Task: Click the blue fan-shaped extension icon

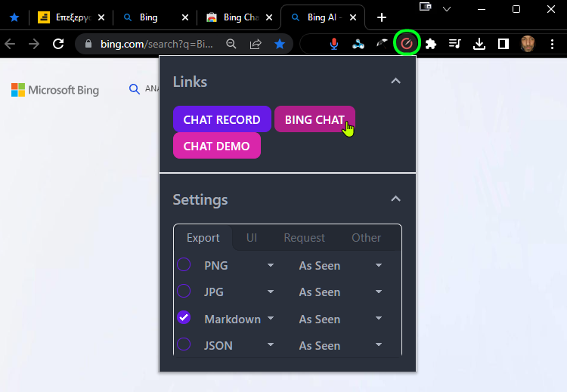Action: 358,44
